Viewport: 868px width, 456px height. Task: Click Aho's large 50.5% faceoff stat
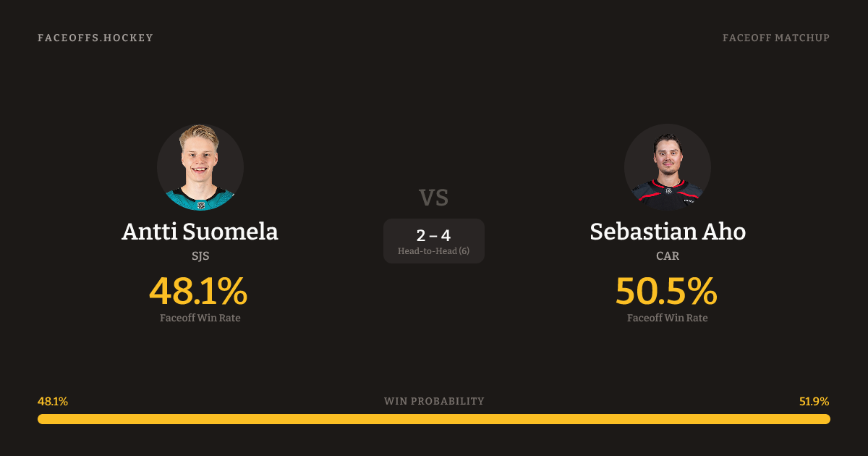tap(666, 291)
